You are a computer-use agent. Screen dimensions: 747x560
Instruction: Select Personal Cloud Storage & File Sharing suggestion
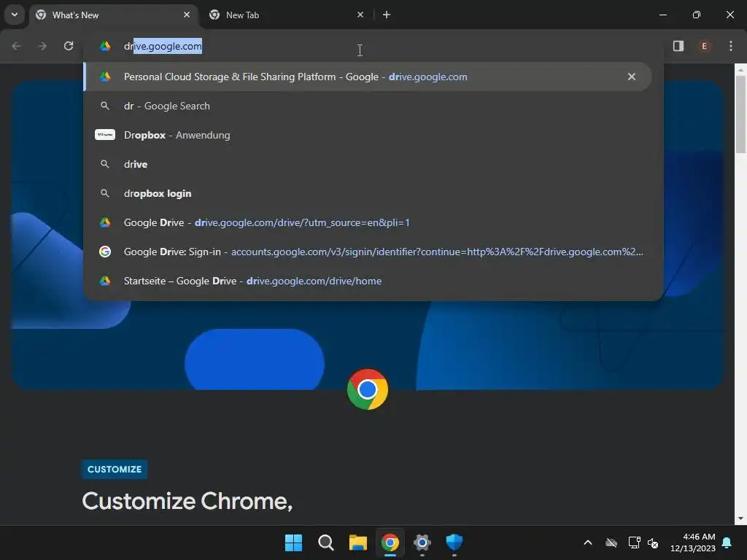click(368, 77)
